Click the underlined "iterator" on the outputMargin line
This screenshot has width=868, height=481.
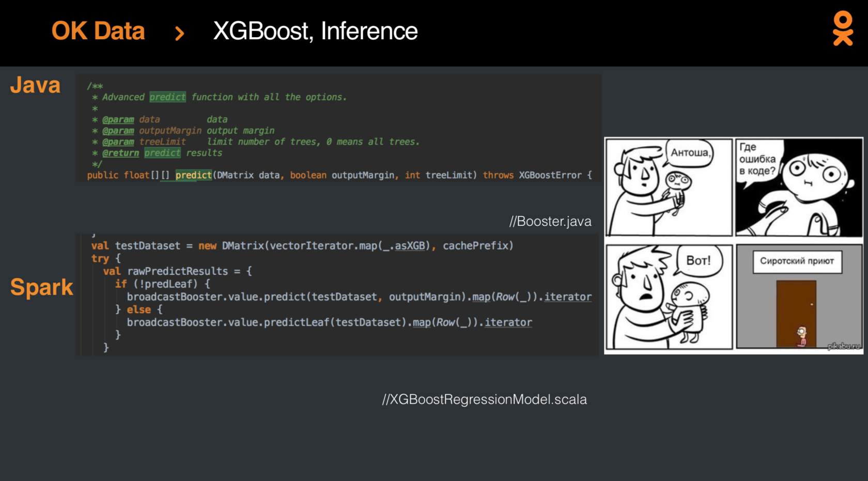pyautogui.click(x=568, y=297)
